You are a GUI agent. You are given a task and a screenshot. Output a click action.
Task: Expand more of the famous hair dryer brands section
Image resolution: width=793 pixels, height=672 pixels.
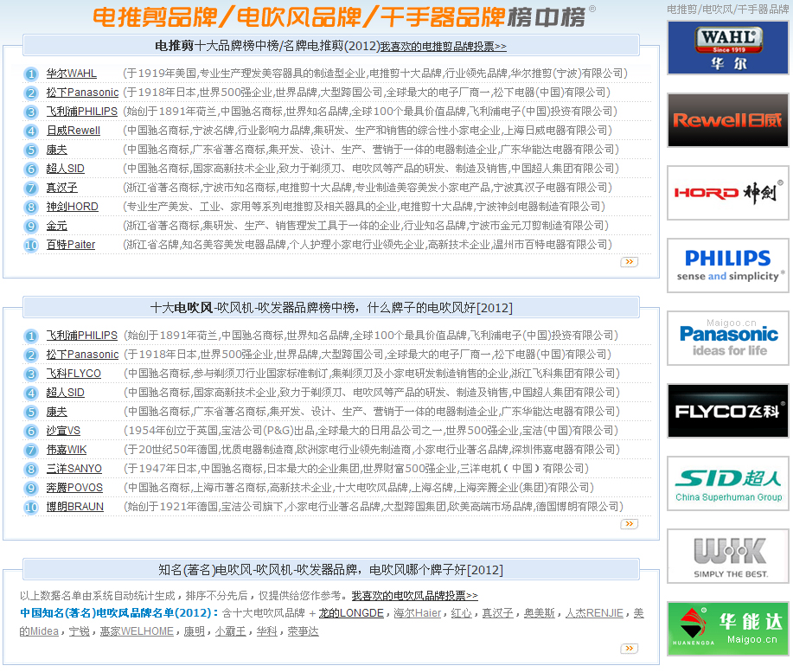point(629,649)
